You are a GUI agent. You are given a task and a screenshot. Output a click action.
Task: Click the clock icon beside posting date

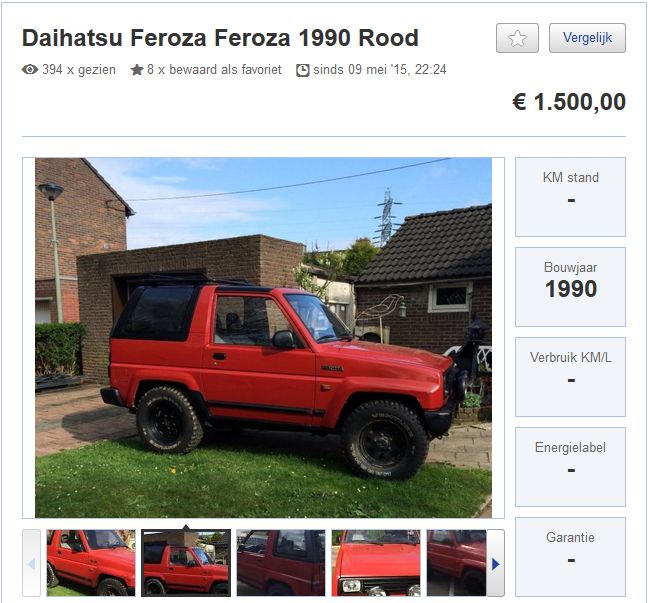(x=303, y=70)
